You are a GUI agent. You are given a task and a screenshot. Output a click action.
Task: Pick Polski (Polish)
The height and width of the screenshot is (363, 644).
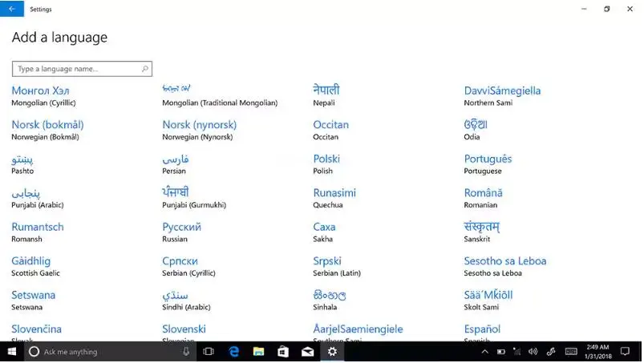pos(326,164)
